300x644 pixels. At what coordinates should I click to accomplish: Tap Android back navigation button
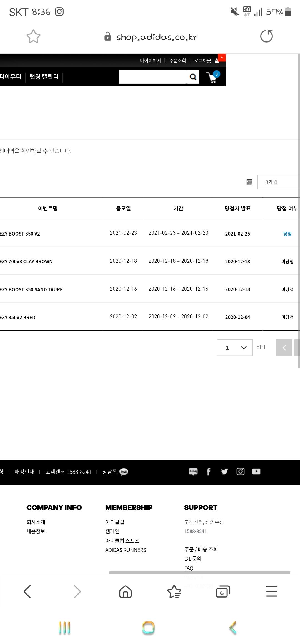point(233,628)
